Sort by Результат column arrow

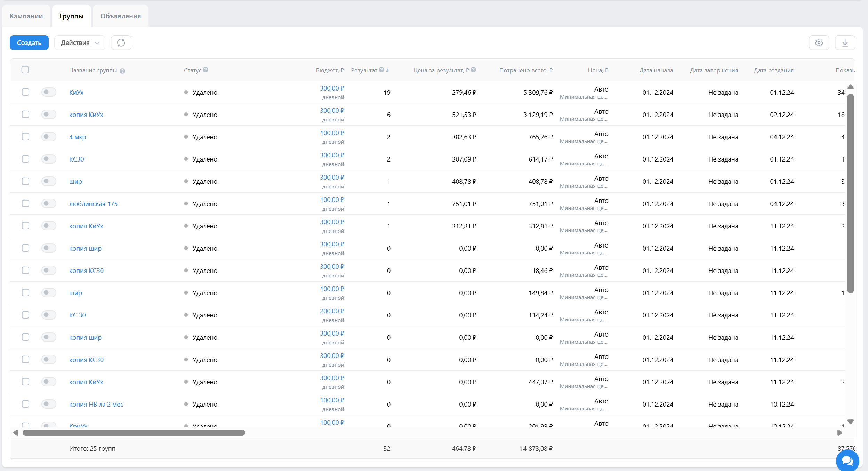tap(387, 70)
